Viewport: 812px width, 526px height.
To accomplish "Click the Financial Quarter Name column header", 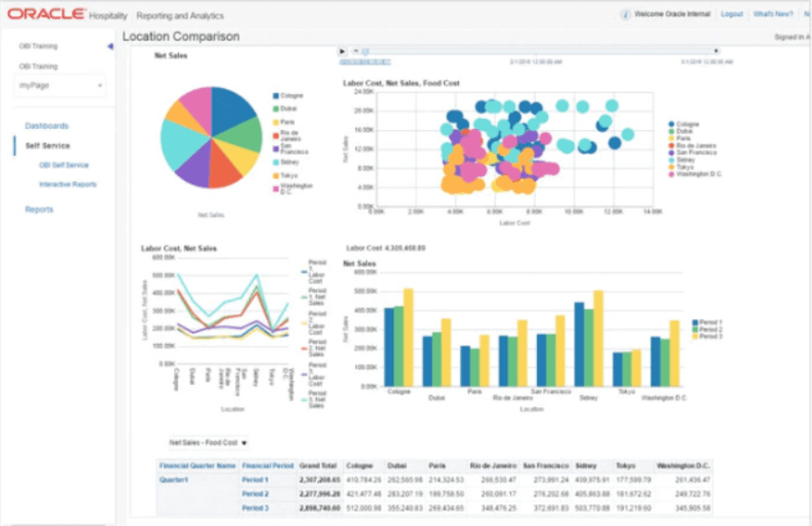I will click(x=197, y=466).
